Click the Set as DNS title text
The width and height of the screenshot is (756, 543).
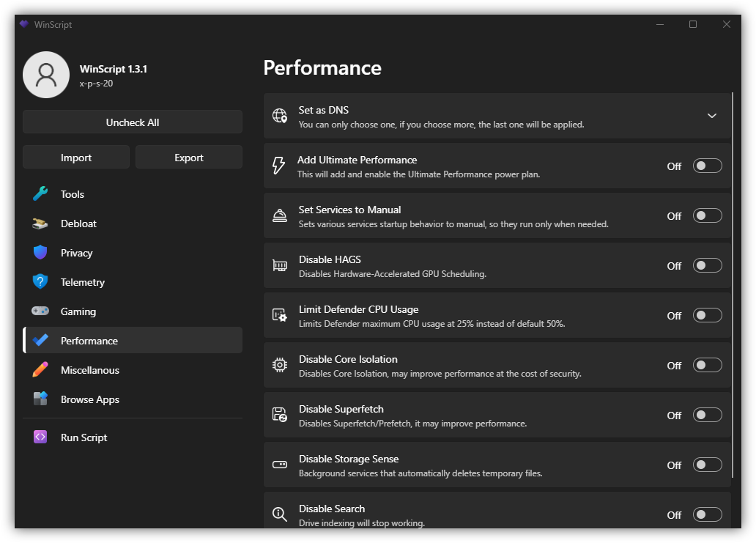(324, 110)
